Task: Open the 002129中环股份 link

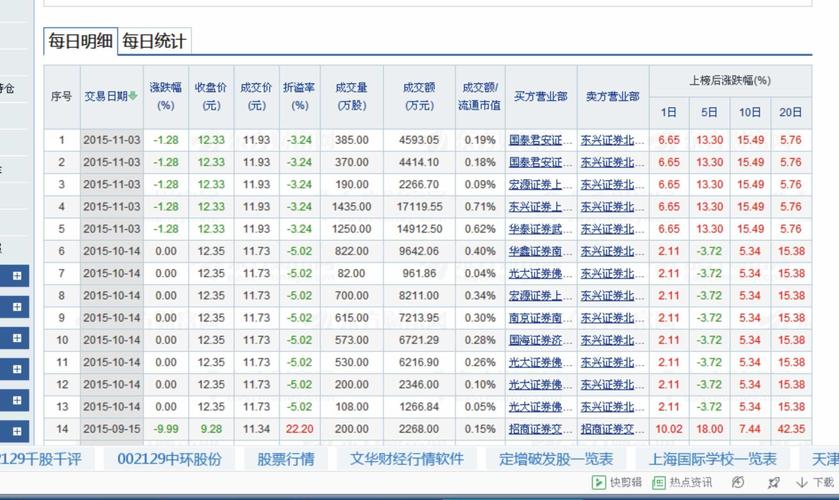Action: click(x=169, y=459)
